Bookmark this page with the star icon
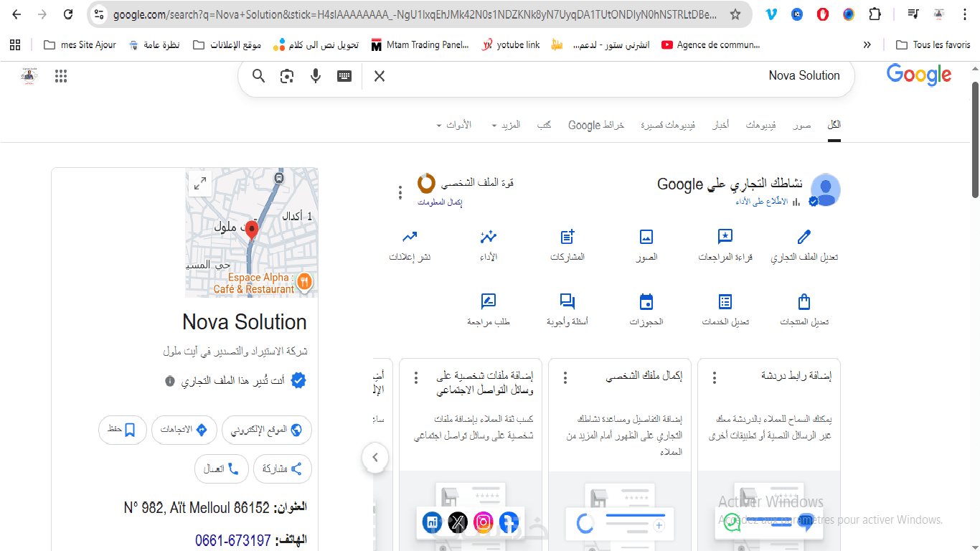980x551 pixels. pyautogui.click(x=735, y=14)
